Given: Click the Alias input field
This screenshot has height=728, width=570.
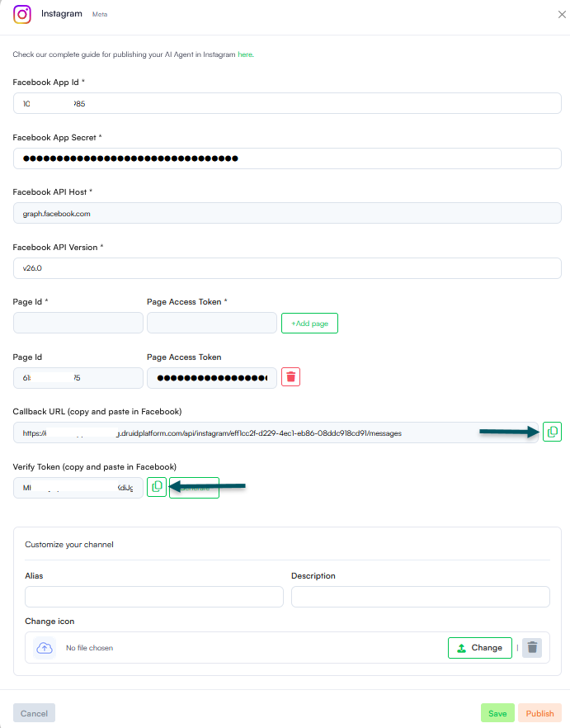Looking at the screenshot, I should [x=154, y=597].
